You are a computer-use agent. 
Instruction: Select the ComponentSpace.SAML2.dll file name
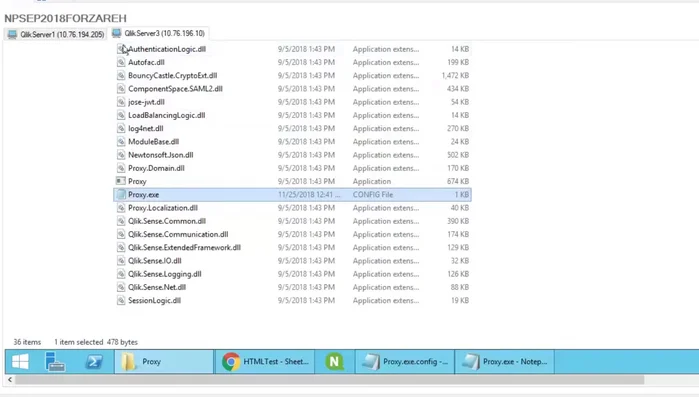coord(175,89)
